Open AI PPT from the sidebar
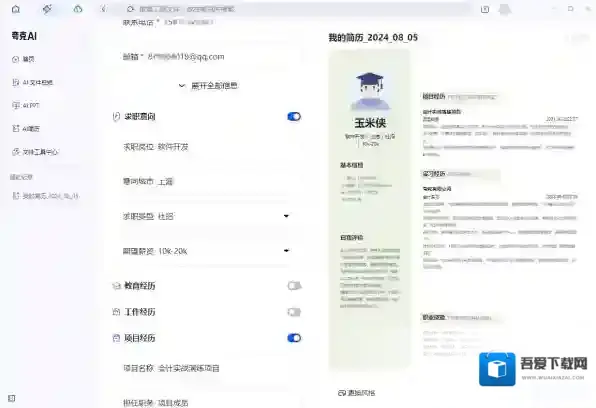The width and height of the screenshot is (596, 408). [26, 105]
